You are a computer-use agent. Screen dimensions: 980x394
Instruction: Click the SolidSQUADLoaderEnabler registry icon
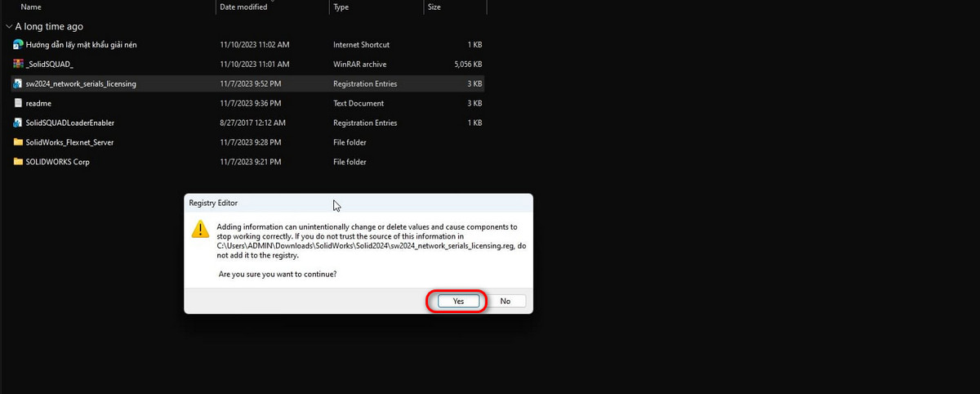pos(18,123)
